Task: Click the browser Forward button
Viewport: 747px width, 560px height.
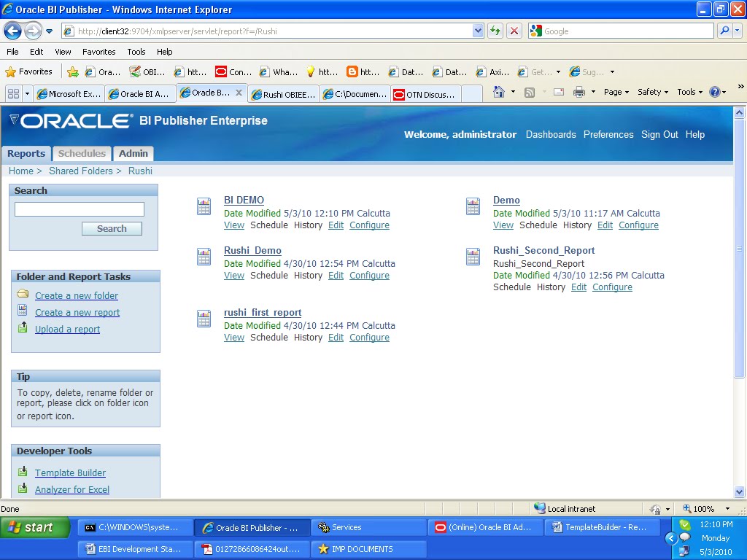Action: (x=33, y=31)
